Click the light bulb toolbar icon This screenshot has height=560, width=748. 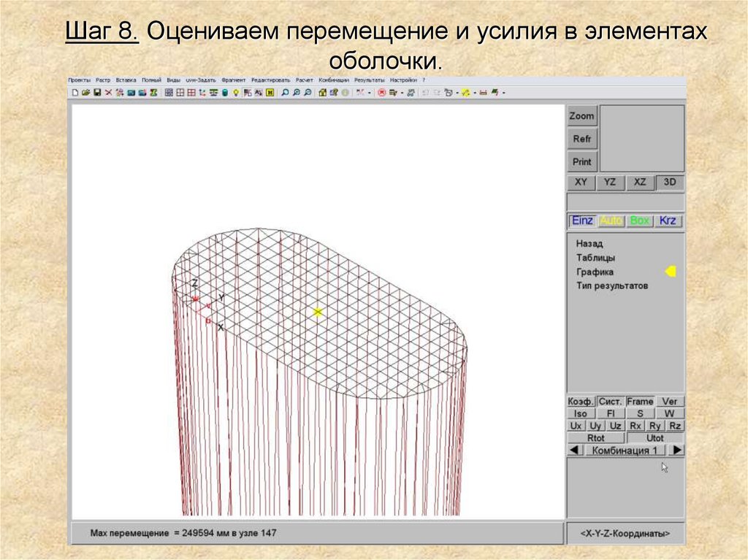click(236, 93)
